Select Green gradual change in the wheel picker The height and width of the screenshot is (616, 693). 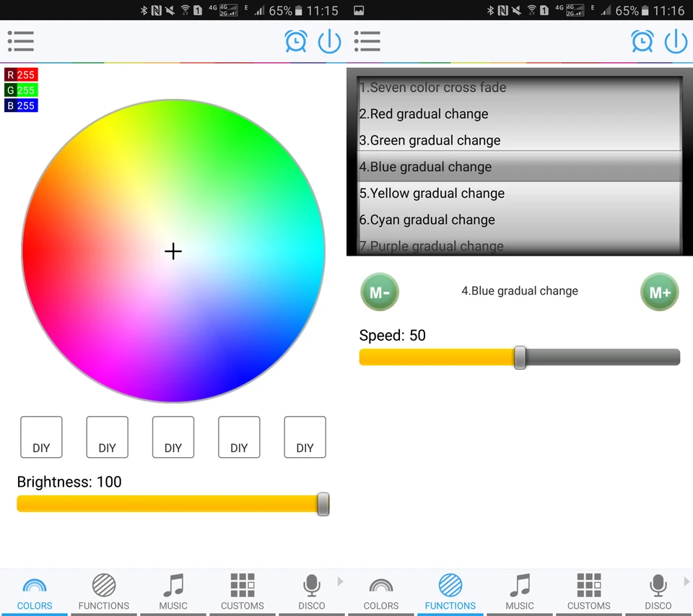coord(430,140)
